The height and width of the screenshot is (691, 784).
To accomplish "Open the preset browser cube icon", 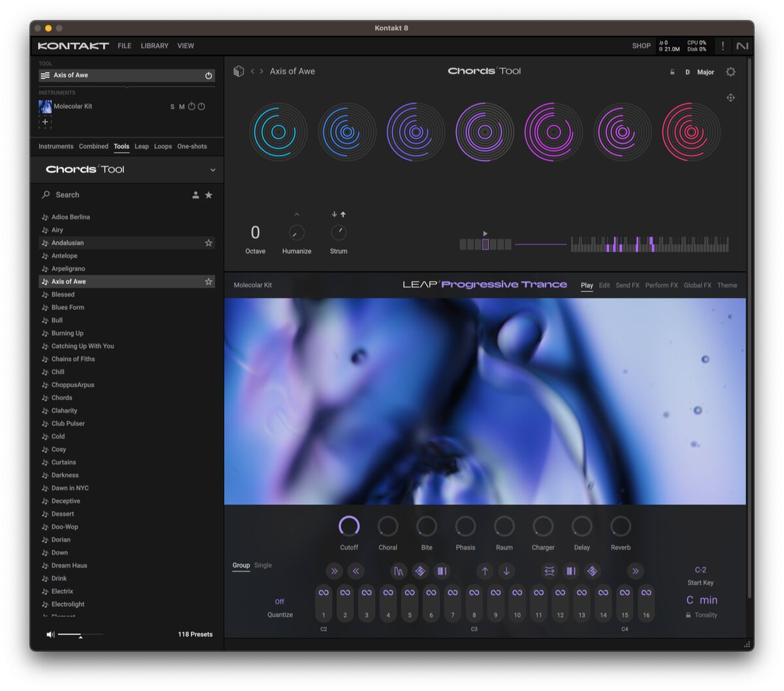I will (238, 71).
